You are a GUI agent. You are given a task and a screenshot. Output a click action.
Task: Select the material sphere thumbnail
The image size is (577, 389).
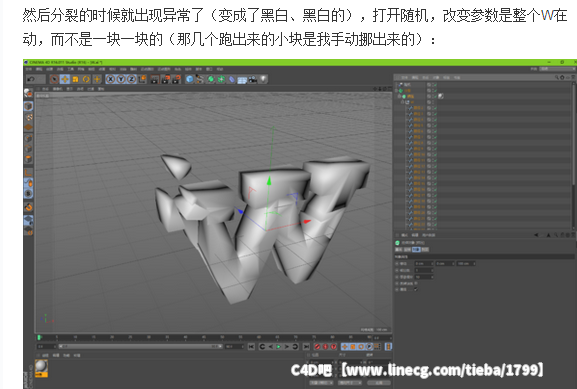41,366
